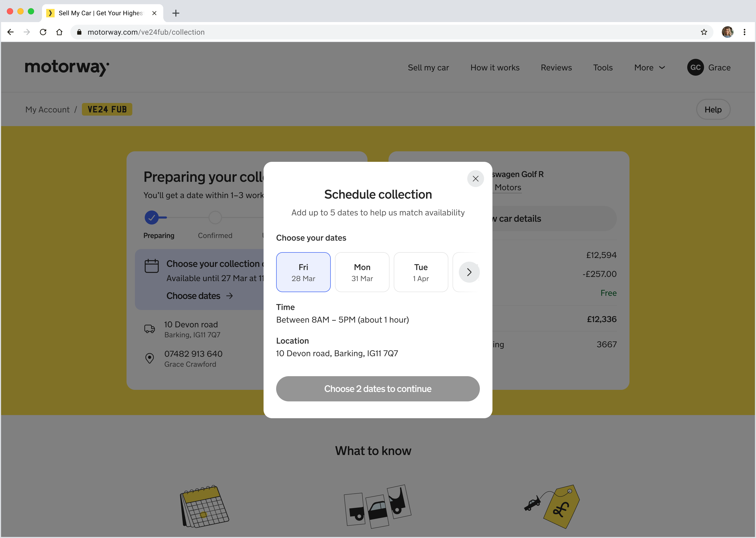The width and height of the screenshot is (756, 538).
Task: Expand the More navigation dropdown
Action: click(x=649, y=68)
